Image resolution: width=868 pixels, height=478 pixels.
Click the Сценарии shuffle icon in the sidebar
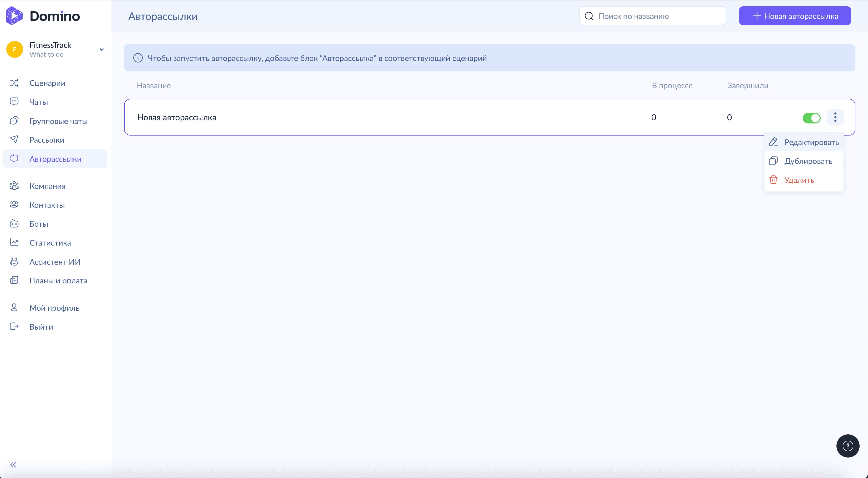click(x=14, y=83)
